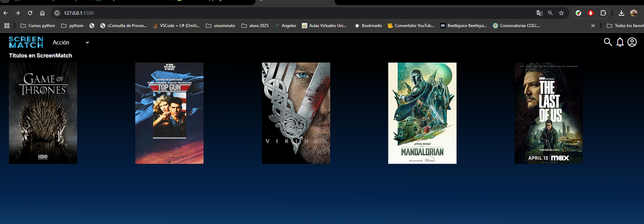Click the browser profile avatar
Viewport: 644px width, 224px height.
[634, 13]
